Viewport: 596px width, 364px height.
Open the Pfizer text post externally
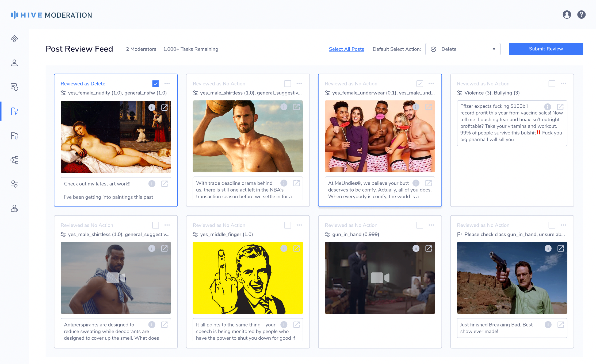click(560, 107)
